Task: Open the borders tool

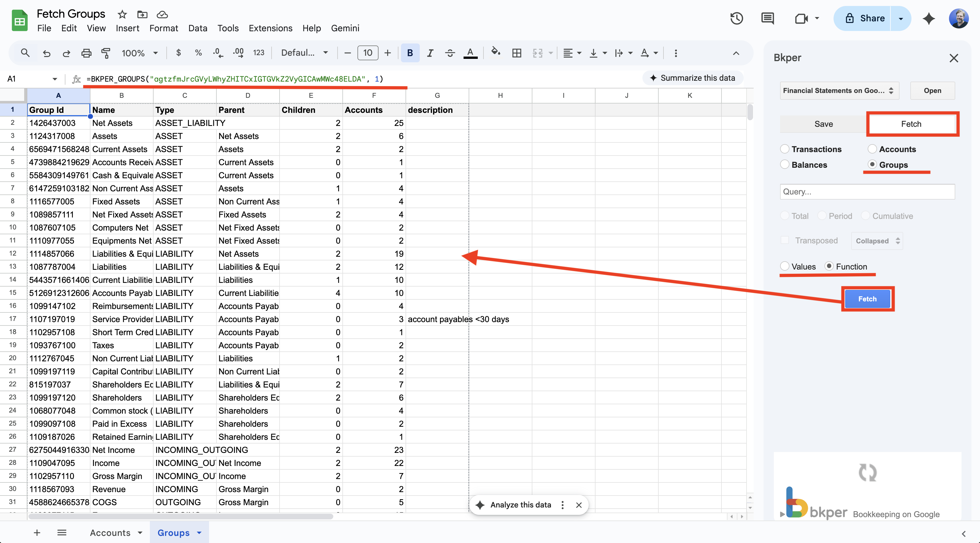Action: (516, 53)
